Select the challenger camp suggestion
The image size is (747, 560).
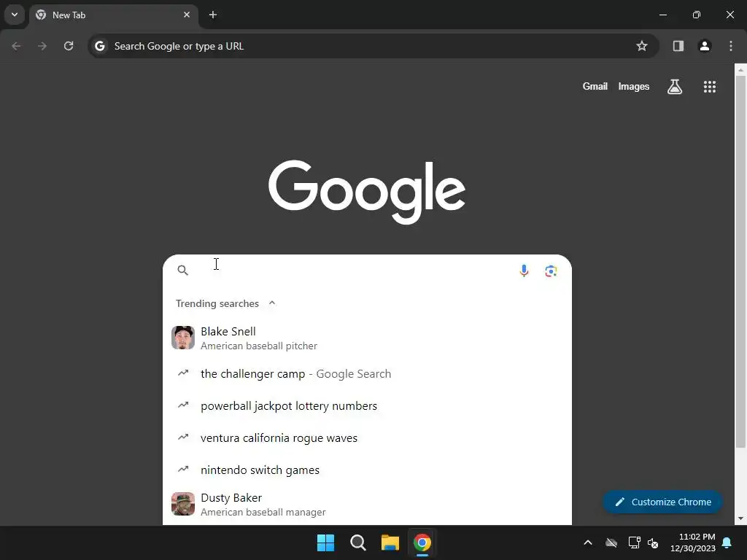[x=367, y=374]
